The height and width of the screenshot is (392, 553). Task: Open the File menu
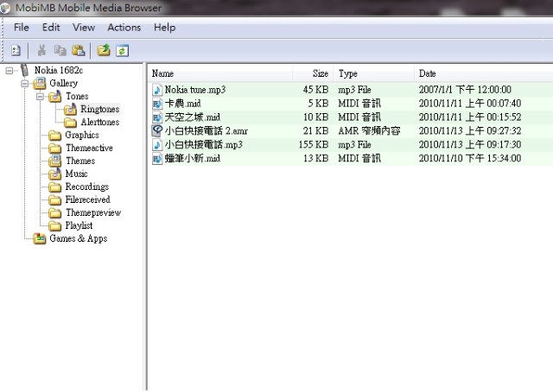pyautogui.click(x=22, y=27)
